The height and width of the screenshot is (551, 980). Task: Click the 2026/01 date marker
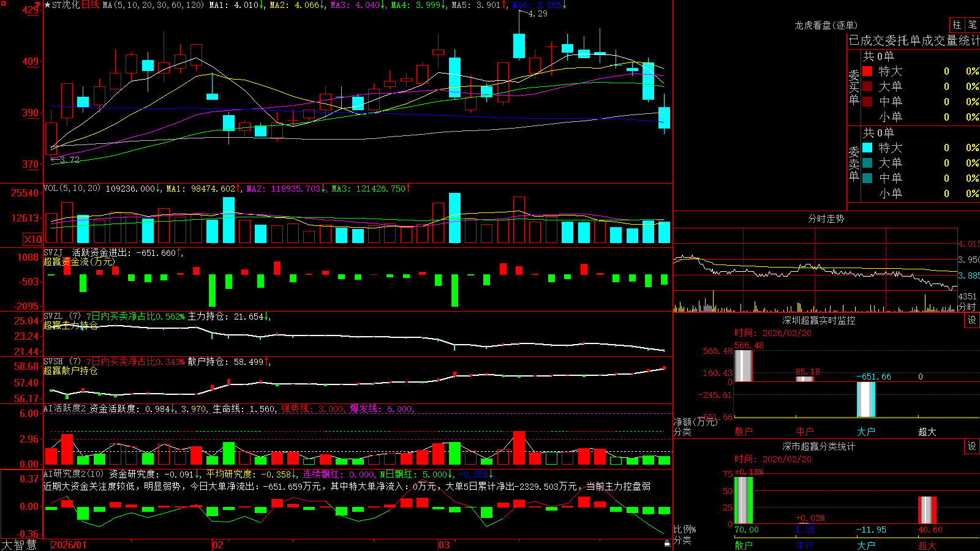pyautogui.click(x=69, y=545)
